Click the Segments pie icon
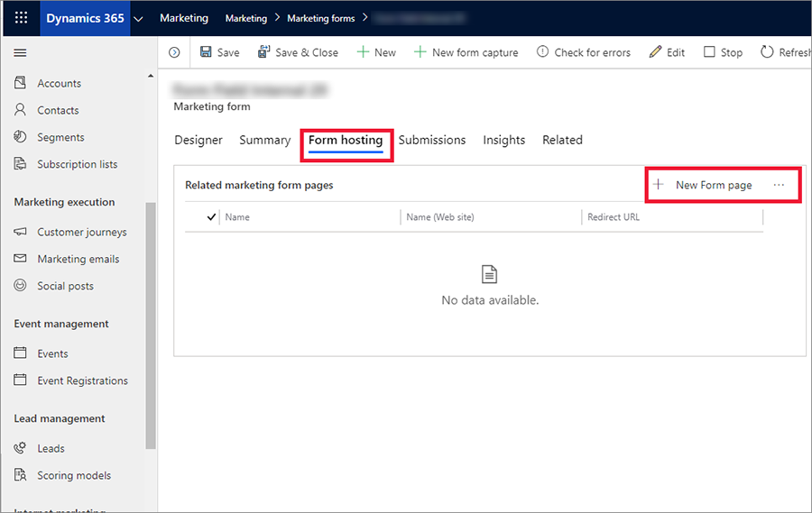The height and width of the screenshot is (513, 812). [20, 137]
